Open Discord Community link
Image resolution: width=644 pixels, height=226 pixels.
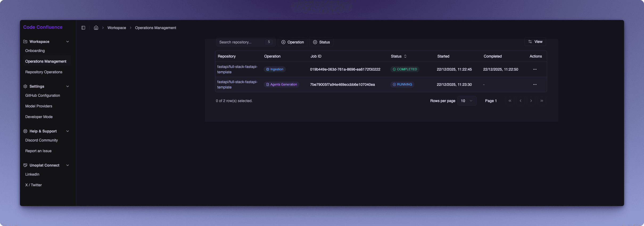click(42, 140)
